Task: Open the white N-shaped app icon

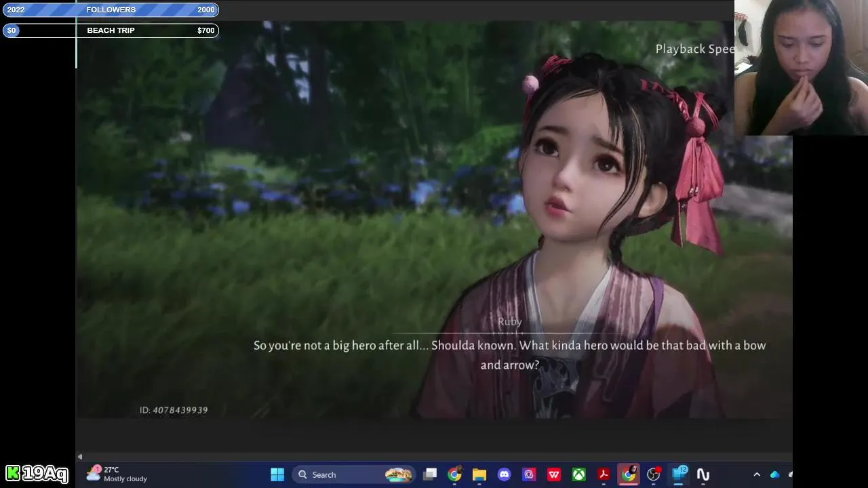Action: [x=703, y=474]
